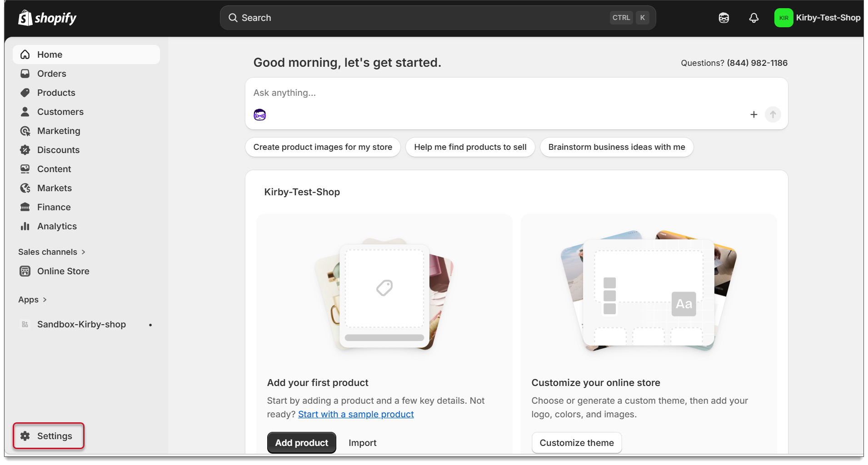
Task: Click Create product images for my store
Action: pyautogui.click(x=323, y=147)
